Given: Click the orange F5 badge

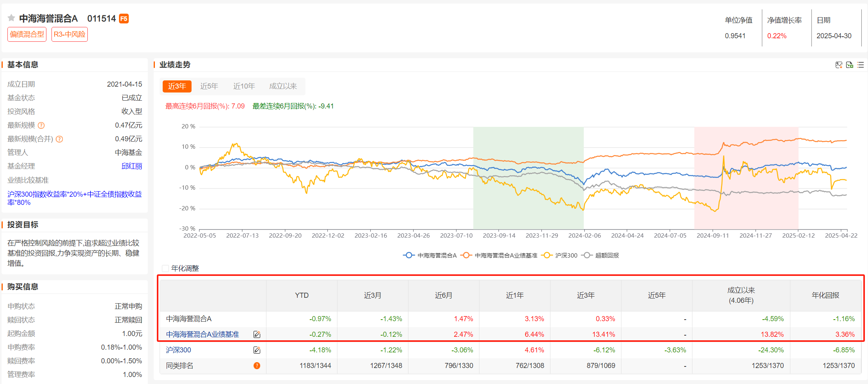Looking at the screenshot, I should click(x=124, y=19).
